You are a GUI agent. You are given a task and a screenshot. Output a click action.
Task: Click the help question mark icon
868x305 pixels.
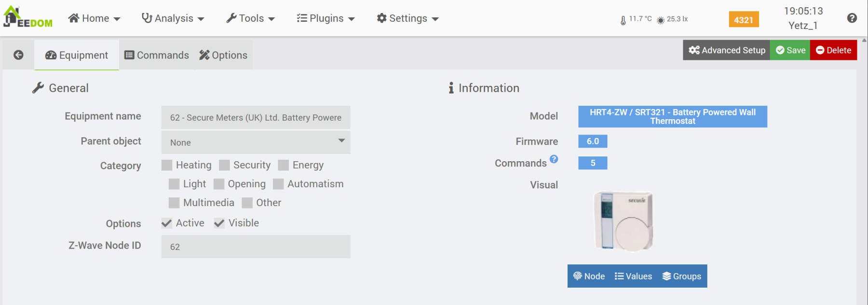(x=852, y=18)
